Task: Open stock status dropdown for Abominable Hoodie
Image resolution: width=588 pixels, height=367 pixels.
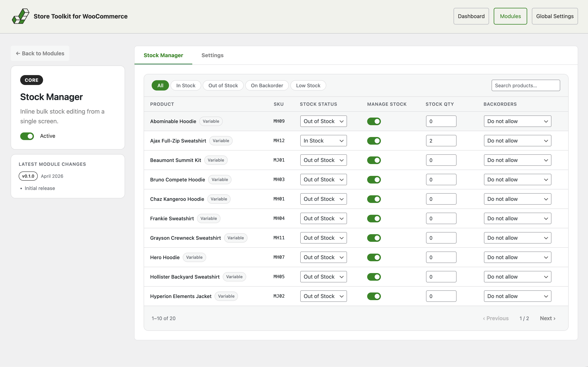Action: [323, 121]
